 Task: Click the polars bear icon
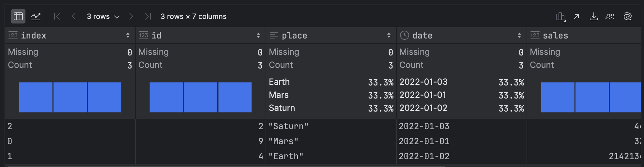pyautogui.click(x=610, y=16)
